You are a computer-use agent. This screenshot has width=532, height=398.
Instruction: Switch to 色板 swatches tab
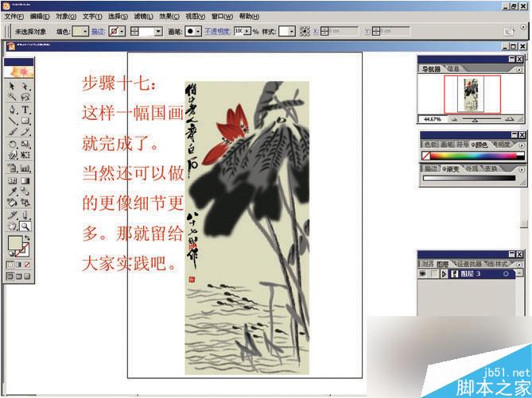pos(431,145)
